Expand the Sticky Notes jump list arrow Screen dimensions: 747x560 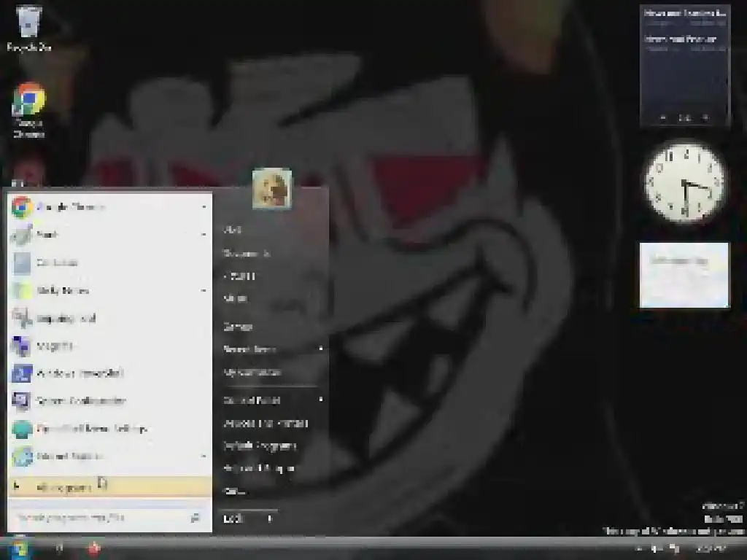[x=204, y=290]
